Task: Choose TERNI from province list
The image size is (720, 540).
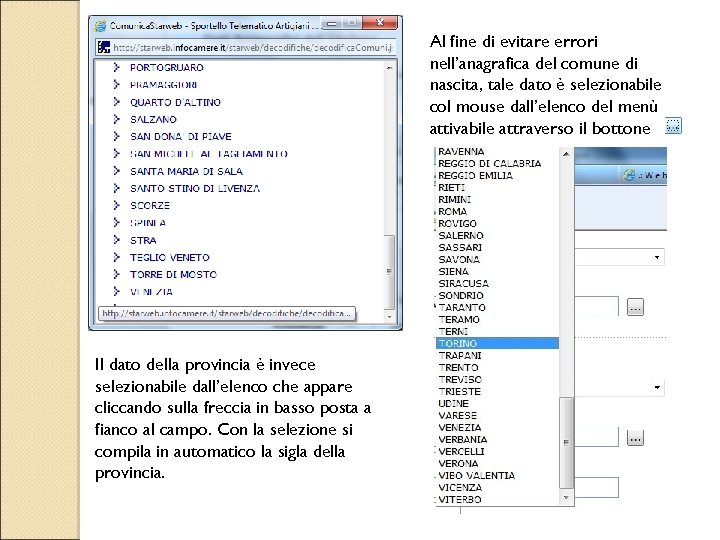Action: (x=453, y=331)
